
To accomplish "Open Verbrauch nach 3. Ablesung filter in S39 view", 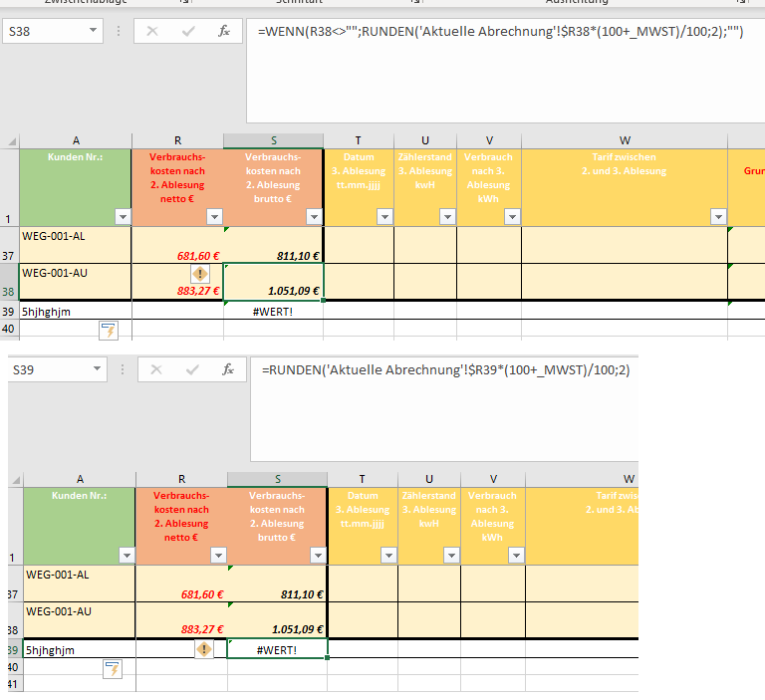I will [516, 556].
